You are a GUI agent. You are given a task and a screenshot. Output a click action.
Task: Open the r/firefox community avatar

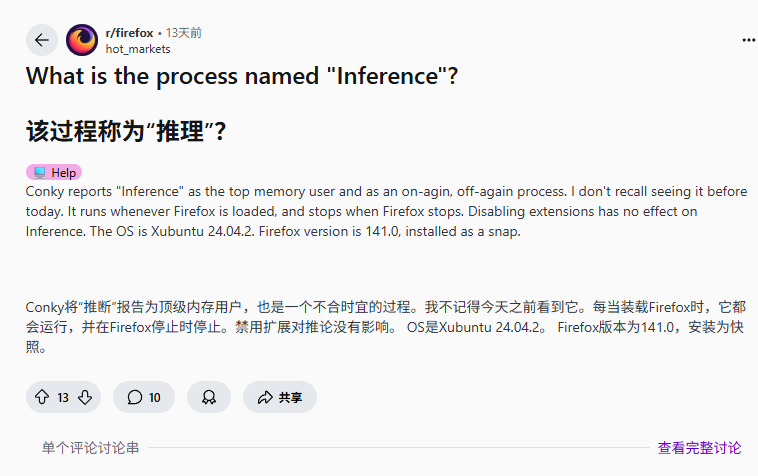click(82, 40)
